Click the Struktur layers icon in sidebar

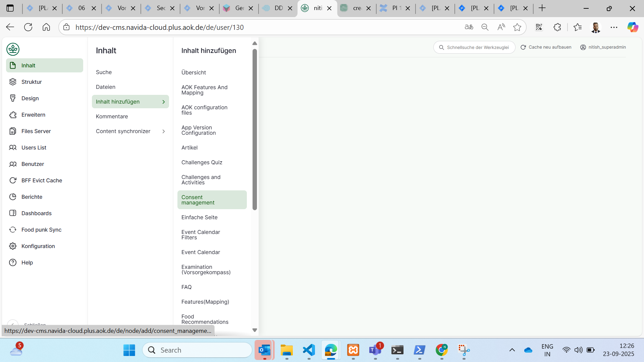(13, 82)
